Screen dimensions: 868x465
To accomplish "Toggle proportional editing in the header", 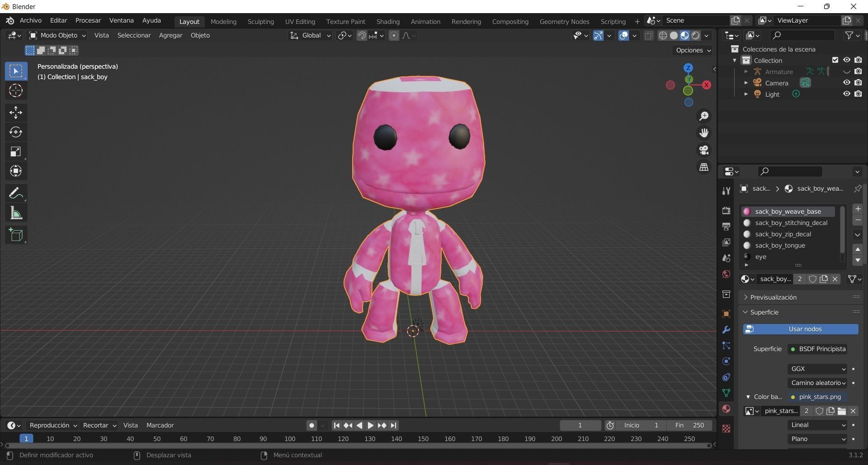I will tap(394, 36).
